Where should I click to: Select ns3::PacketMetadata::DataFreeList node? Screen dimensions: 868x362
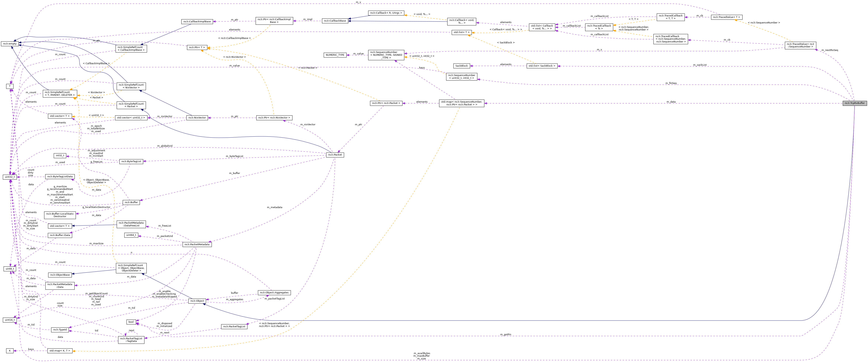(x=131, y=225)
